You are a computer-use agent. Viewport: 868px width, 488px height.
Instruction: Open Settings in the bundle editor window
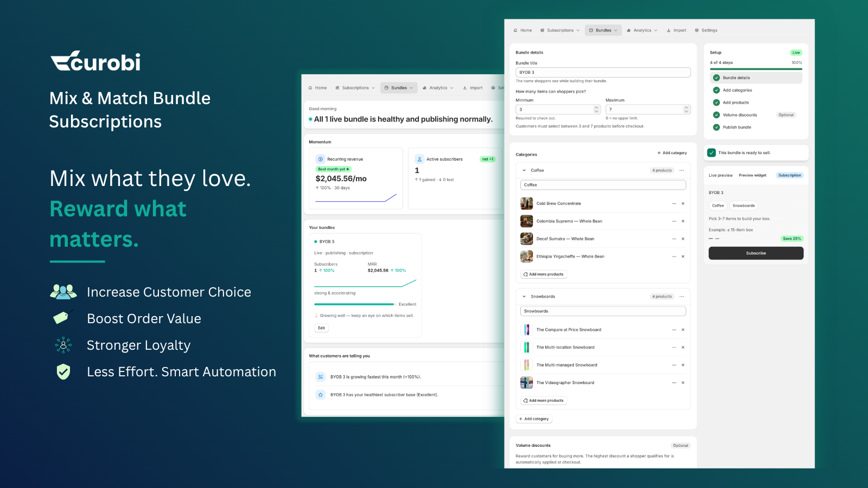pyautogui.click(x=706, y=30)
